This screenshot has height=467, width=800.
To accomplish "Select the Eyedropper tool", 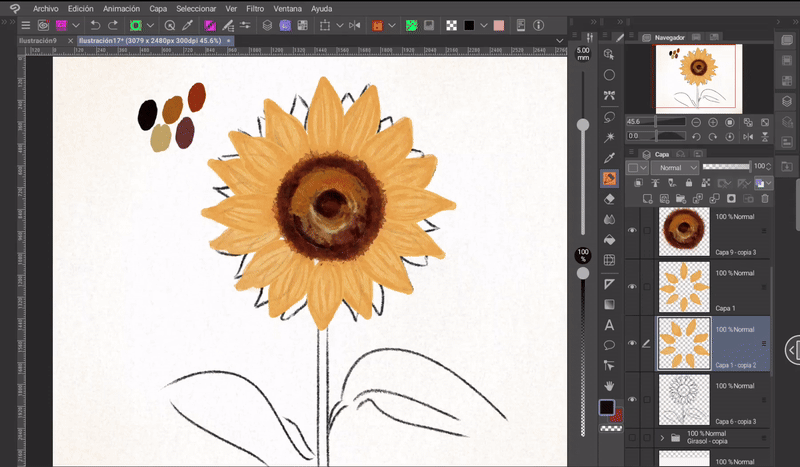I will [x=609, y=158].
